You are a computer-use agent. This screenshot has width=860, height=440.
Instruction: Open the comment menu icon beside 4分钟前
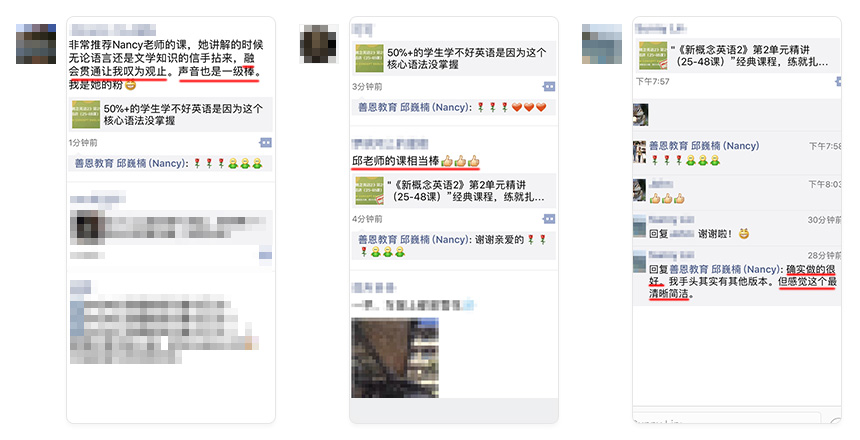[x=549, y=219]
